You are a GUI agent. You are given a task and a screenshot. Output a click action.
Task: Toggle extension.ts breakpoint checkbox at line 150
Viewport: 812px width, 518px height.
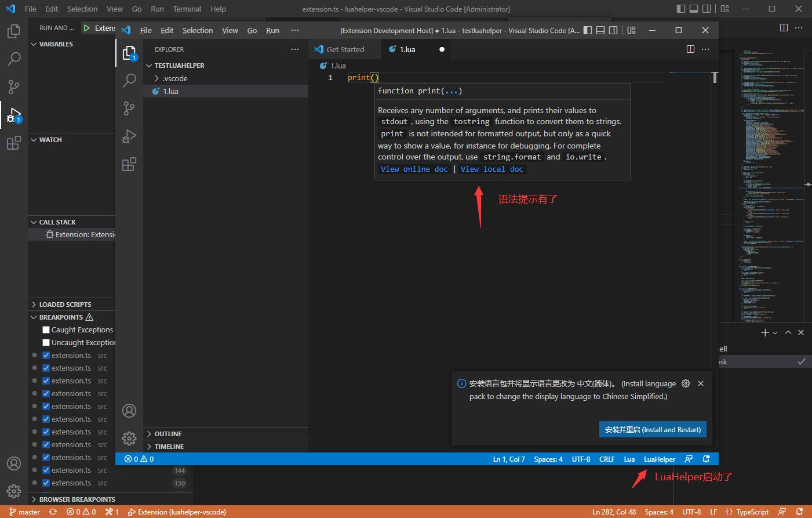[46, 483]
